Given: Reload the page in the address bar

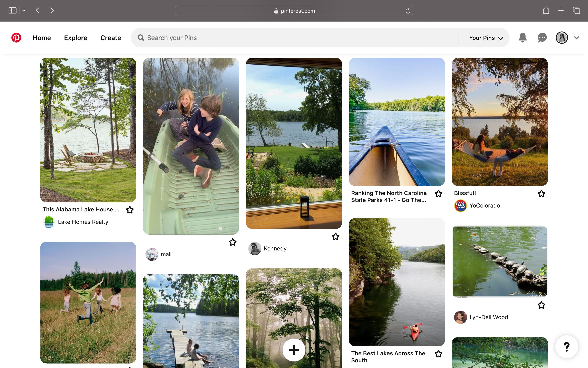Looking at the screenshot, I should pos(408,11).
